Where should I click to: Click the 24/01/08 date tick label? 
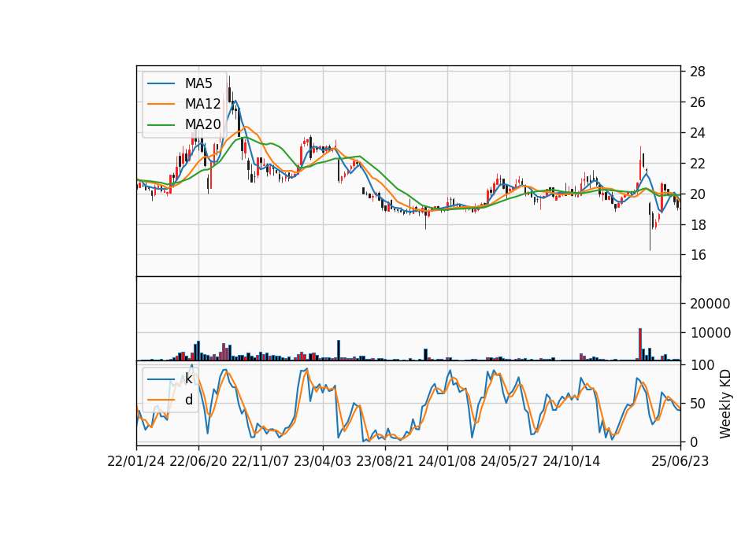pyautogui.click(x=447, y=461)
